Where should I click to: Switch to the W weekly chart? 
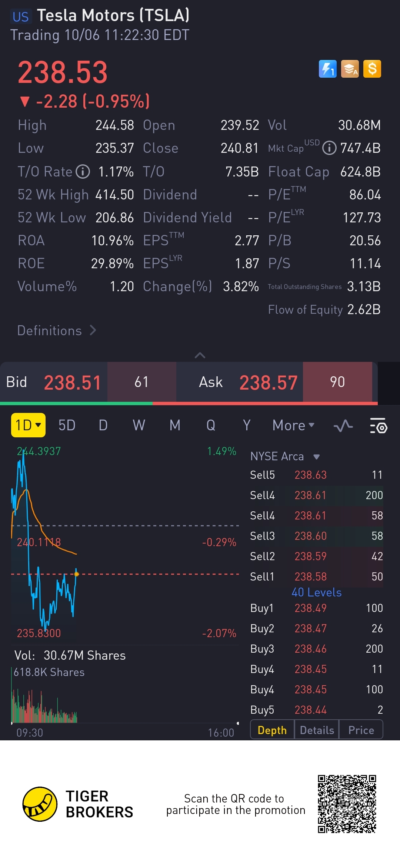pyautogui.click(x=139, y=425)
